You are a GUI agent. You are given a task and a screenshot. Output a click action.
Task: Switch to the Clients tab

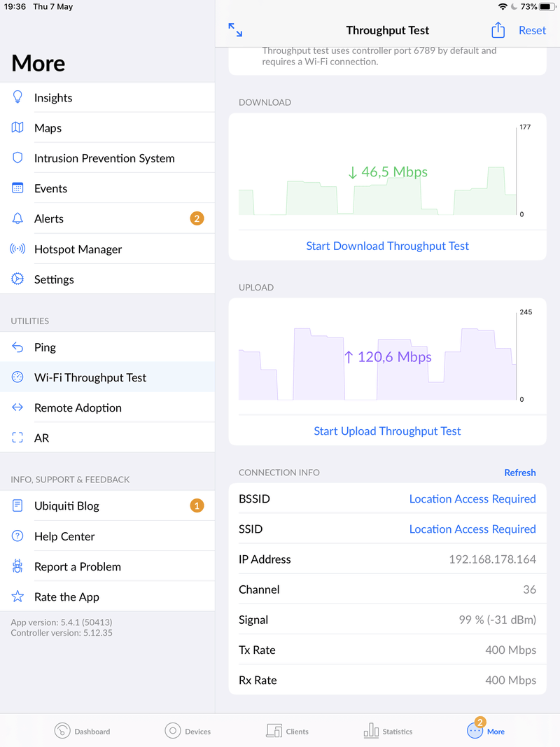point(287,731)
